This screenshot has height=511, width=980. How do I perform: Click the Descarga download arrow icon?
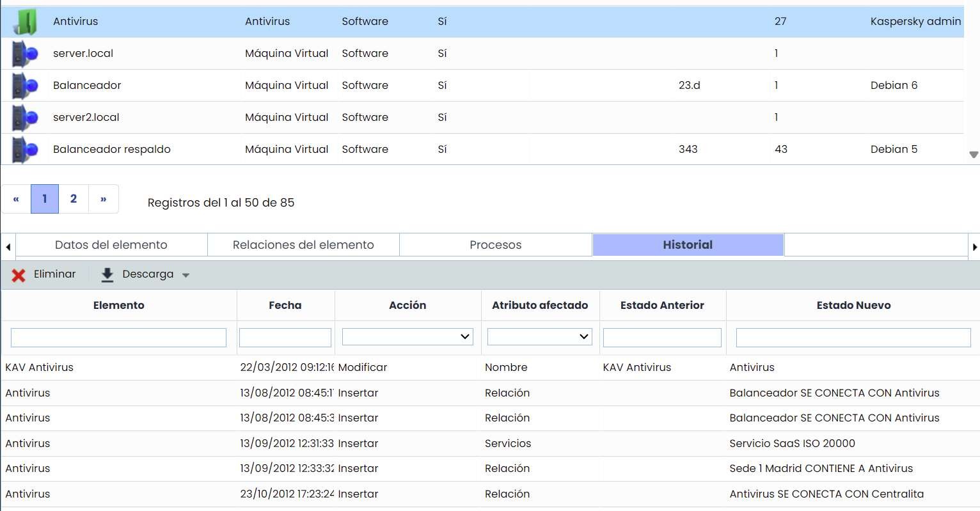107,275
